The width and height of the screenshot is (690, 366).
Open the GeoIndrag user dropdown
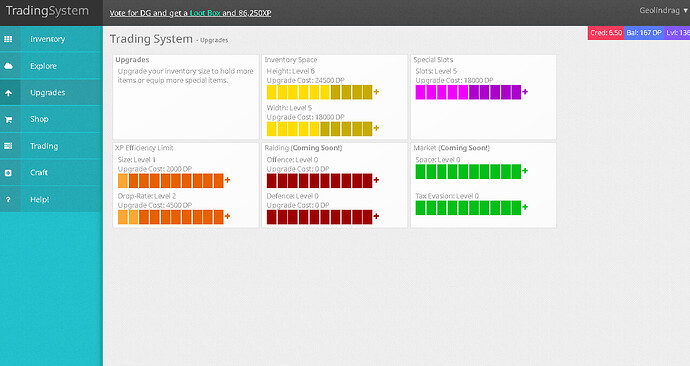pyautogui.click(x=663, y=10)
